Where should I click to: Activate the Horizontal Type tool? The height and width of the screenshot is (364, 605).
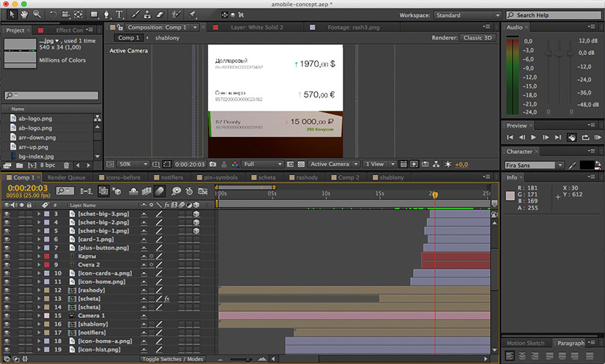tap(119, 14)
